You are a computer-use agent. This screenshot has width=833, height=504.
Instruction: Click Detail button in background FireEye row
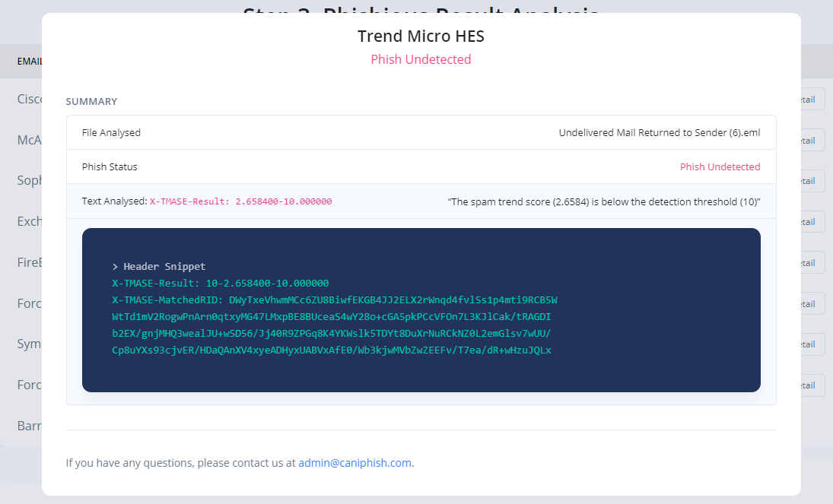(812, 262)
